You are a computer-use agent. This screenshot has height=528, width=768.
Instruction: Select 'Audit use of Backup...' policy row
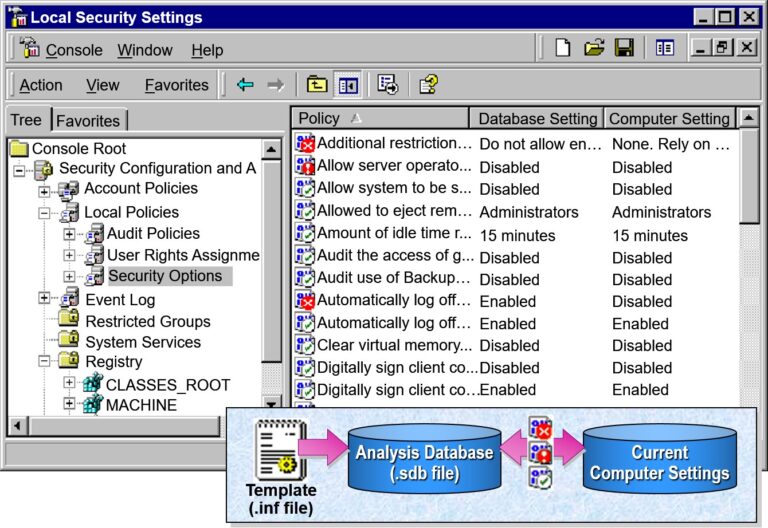point(393,278)
